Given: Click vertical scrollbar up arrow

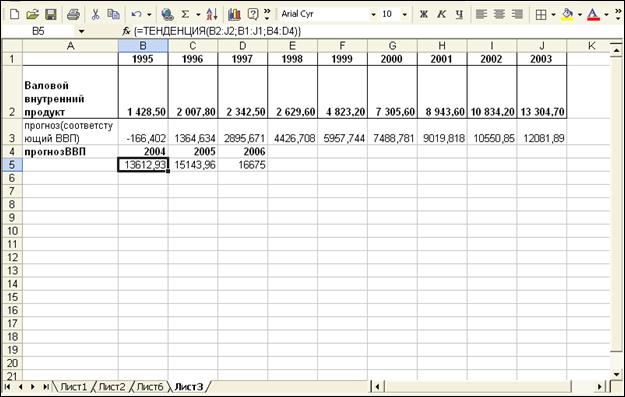Looking at the screenshot, I should pyautogui.click(x=617, y=50).
